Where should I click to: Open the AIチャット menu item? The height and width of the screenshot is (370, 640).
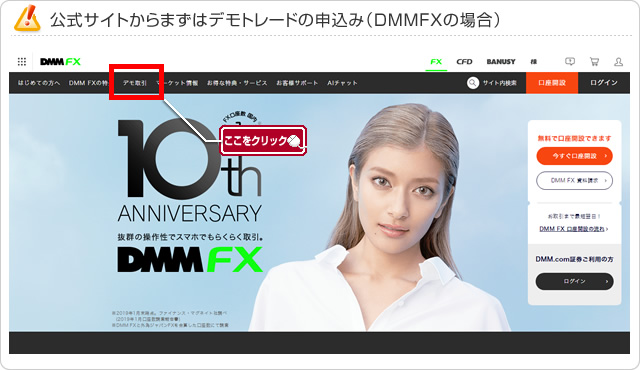342,83
